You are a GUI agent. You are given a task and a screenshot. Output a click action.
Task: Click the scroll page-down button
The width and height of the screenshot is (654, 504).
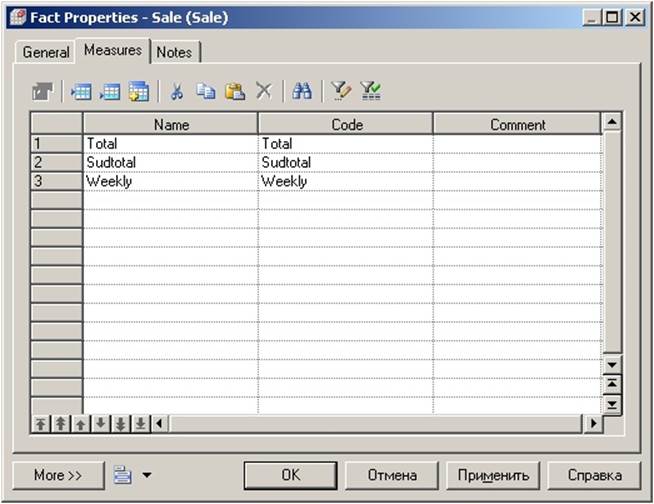612,404
